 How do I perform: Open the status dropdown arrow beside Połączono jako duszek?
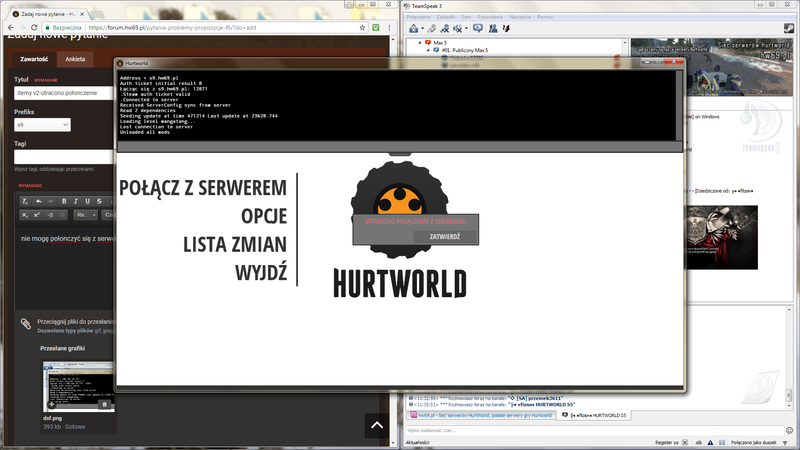click(785, 443)
